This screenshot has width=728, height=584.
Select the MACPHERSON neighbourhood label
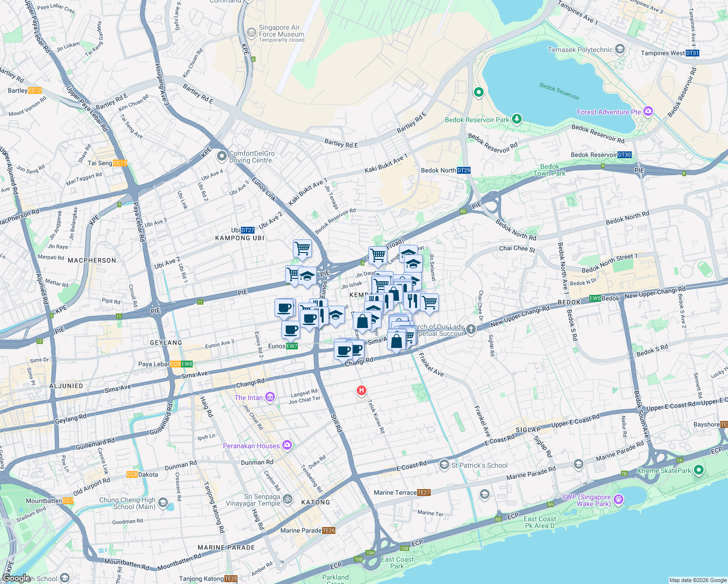pos(92,260)
